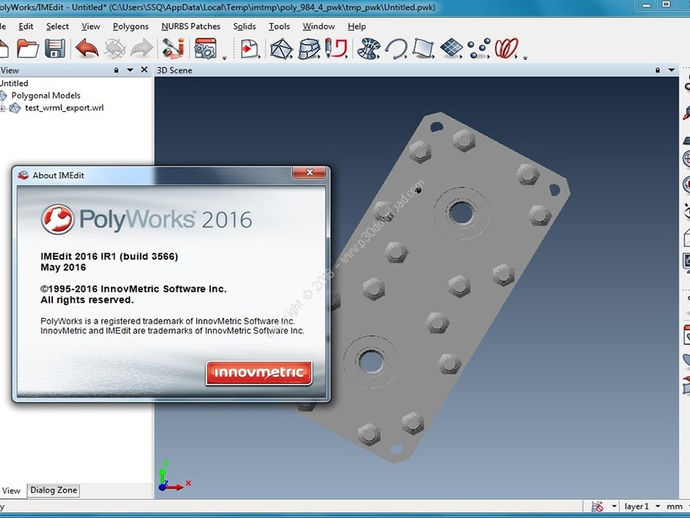Click the '©1995-2016 InnovMetric Software Inc.' text
690x518 pixels.
click(x=133, y=289)
